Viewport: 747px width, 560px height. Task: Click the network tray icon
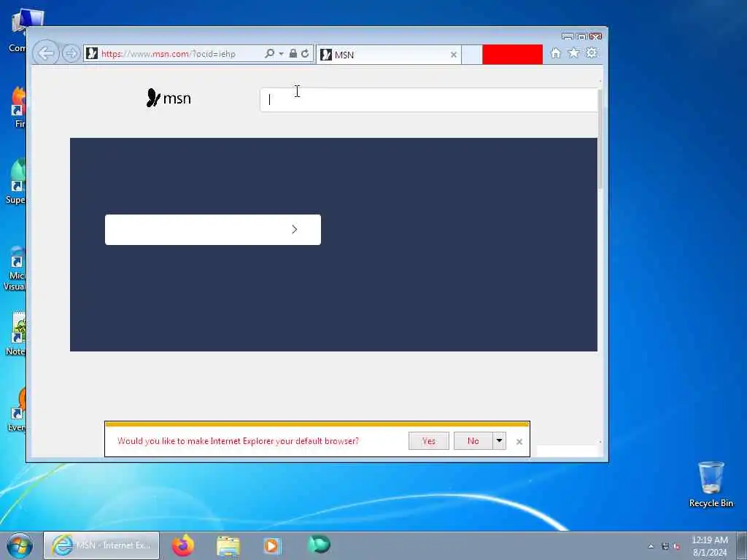[665, 546]
